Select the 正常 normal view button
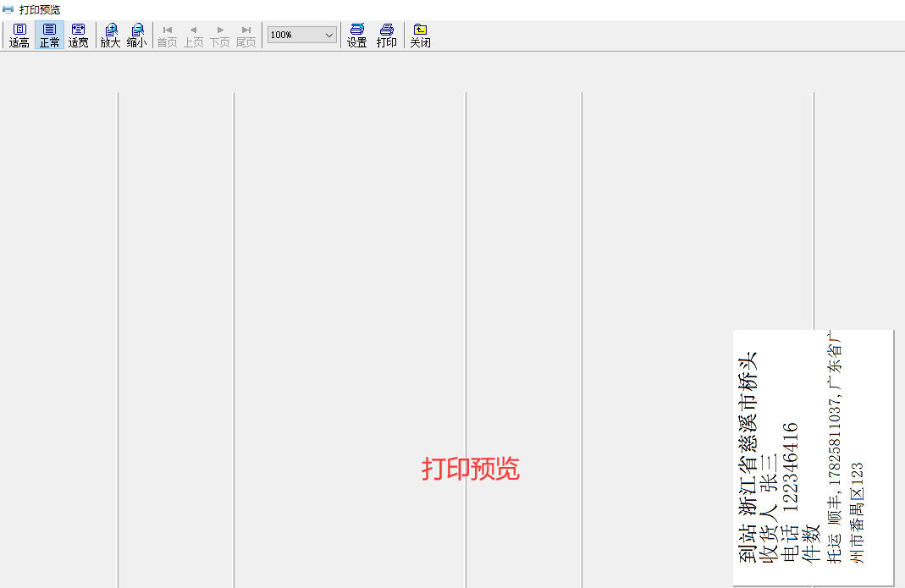 pyautogui.click(x=49, y=36)
